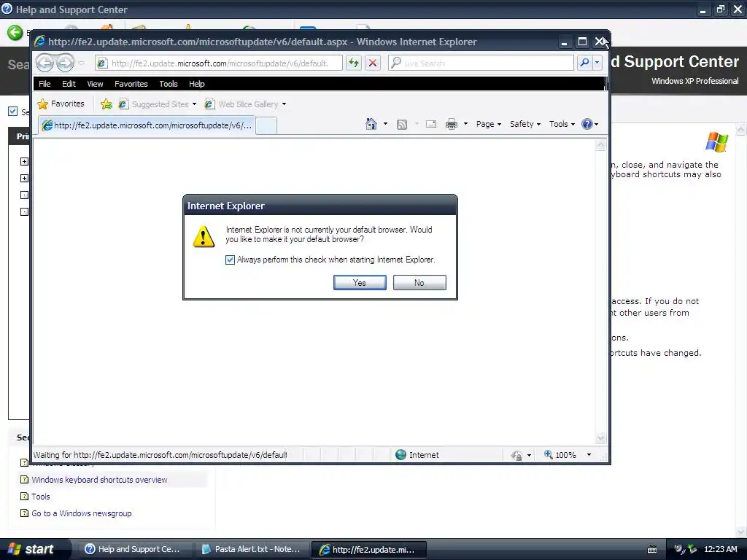
Task: Click the page icon in the address bar
Action: coord(102,63)
